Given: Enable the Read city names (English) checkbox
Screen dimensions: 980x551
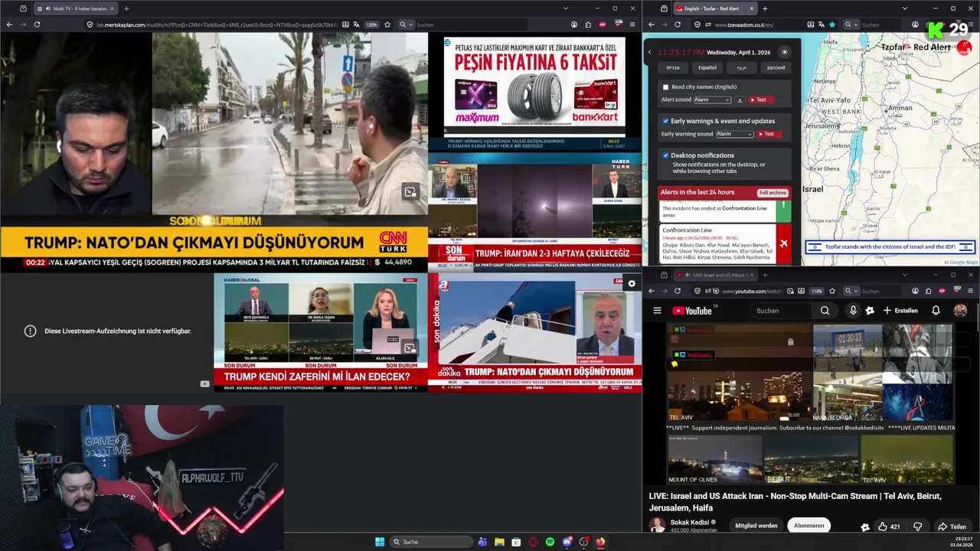Looking at the screenshot, I should [x=665, y=87].
